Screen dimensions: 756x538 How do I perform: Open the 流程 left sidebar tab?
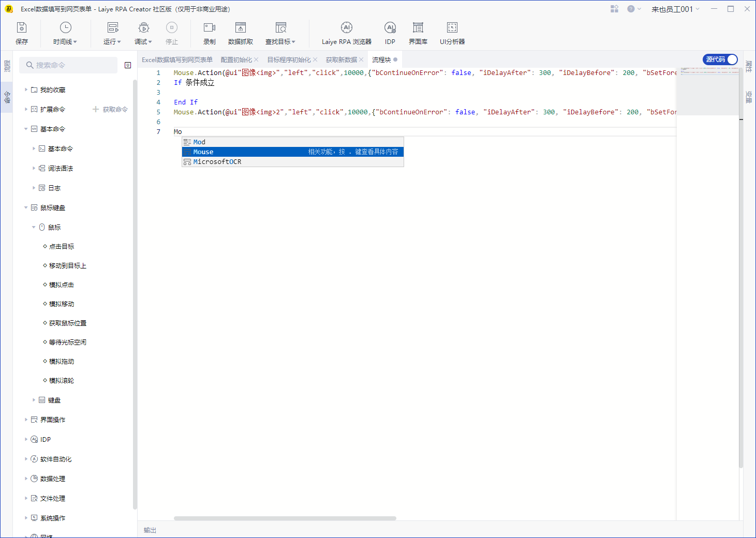point(7,66)
